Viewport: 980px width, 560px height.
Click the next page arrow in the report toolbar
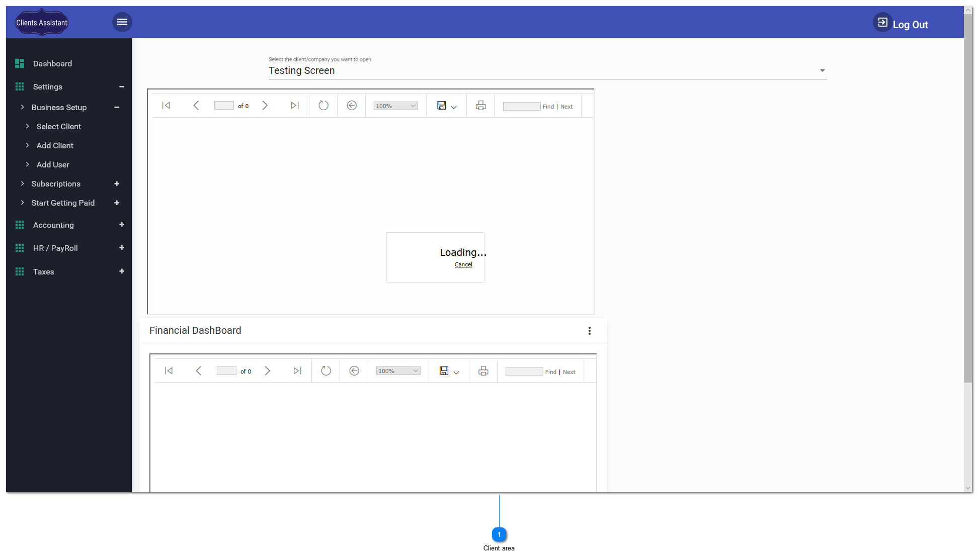(265, 106)
